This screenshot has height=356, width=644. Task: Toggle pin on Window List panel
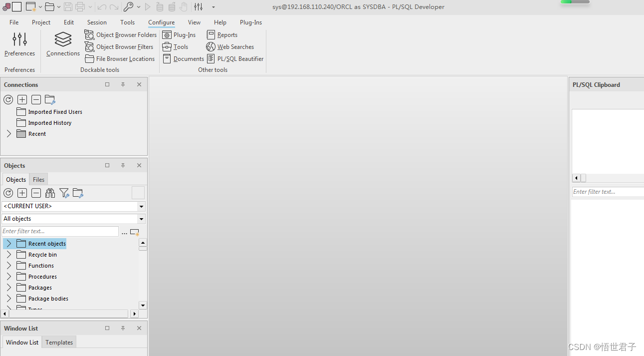pos(123,328)
